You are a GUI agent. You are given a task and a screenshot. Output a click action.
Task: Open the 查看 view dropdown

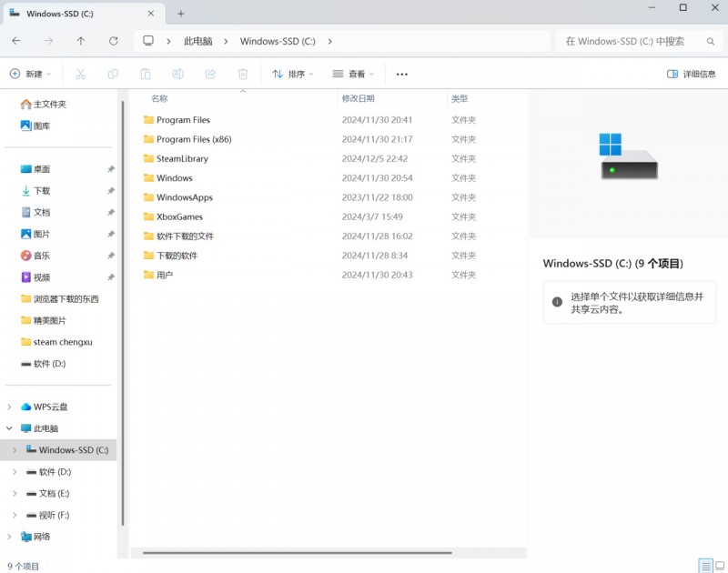pos(353,74)
